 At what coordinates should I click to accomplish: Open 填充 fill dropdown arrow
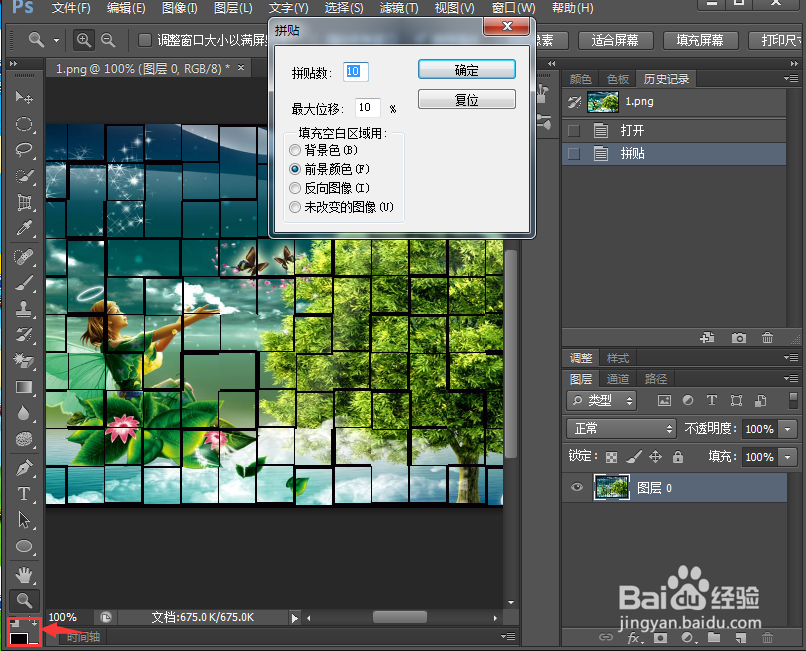tap(787, 457)
